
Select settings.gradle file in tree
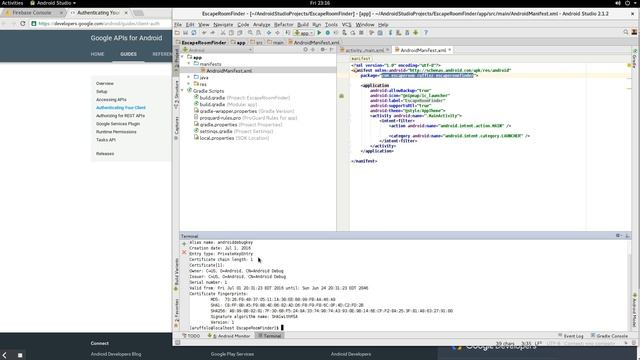233,131
